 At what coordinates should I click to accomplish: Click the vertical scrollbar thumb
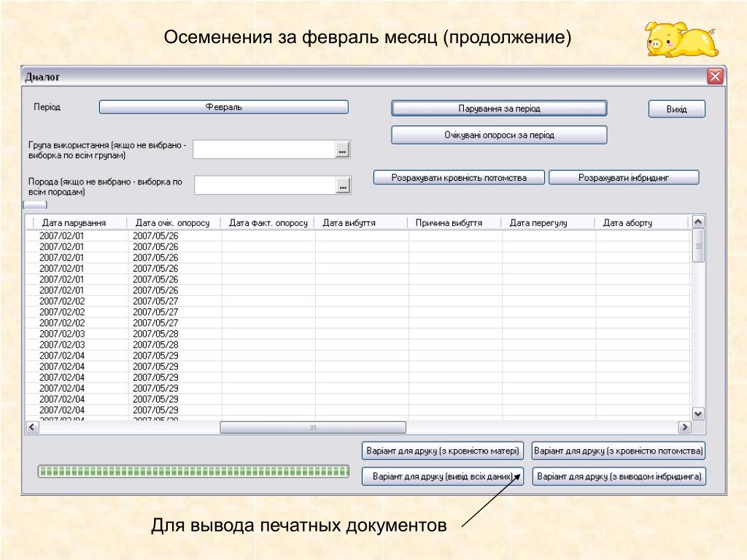[698, 246]
